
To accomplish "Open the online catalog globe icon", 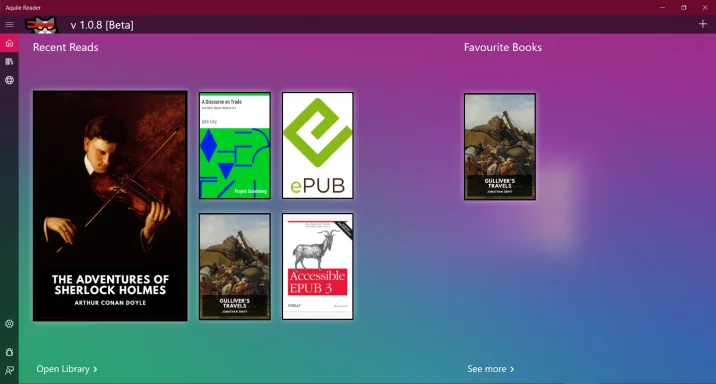I will [9, 80].
